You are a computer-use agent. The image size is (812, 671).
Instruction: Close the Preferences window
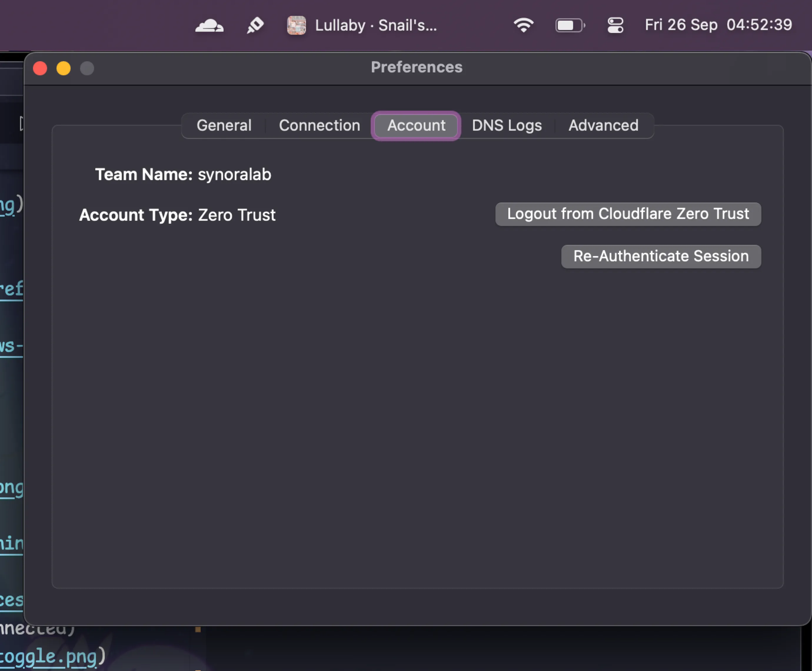click(40, 68)
